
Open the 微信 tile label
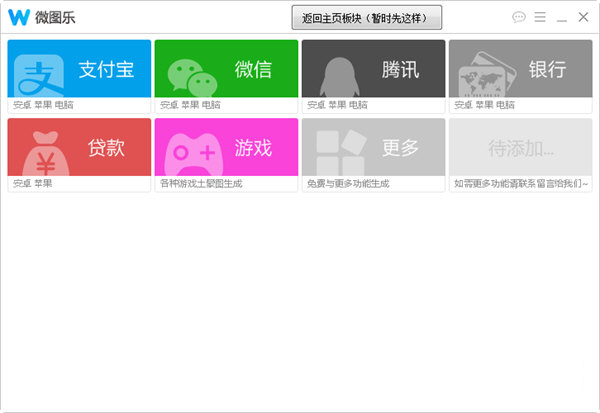pyautogui.click(x=253, y=69)
